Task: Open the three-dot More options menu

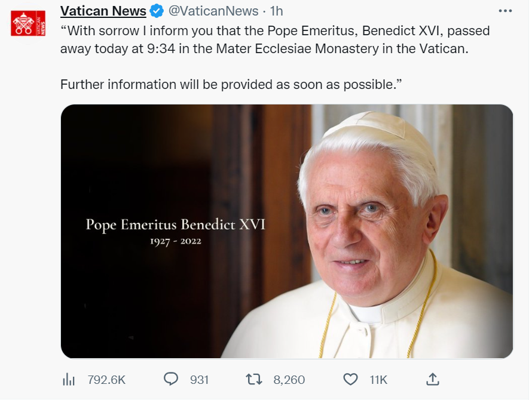Action: [505, 11]
